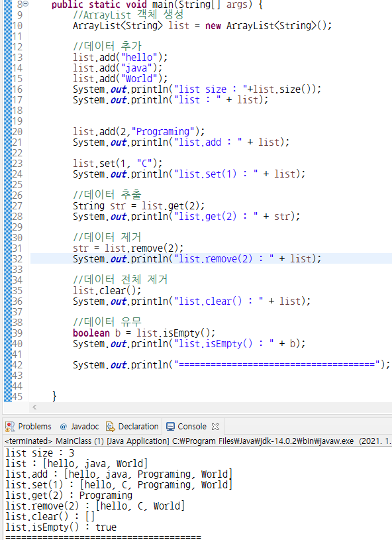Switch to the Problems tab
The image size is (392, 540).
(x=29, y=427)
